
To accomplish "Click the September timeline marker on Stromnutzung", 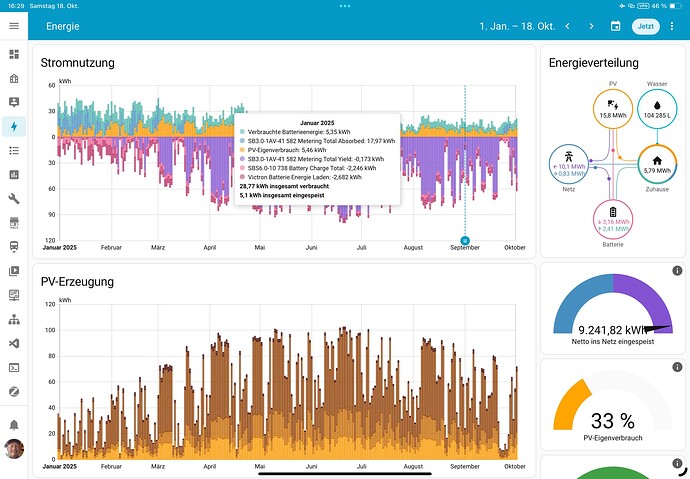I will [465, 241].
